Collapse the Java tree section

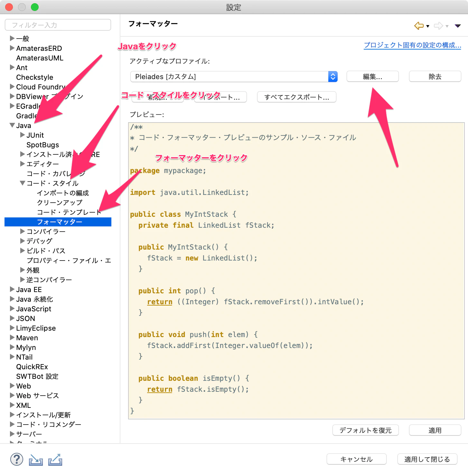[x=12, y=125]
